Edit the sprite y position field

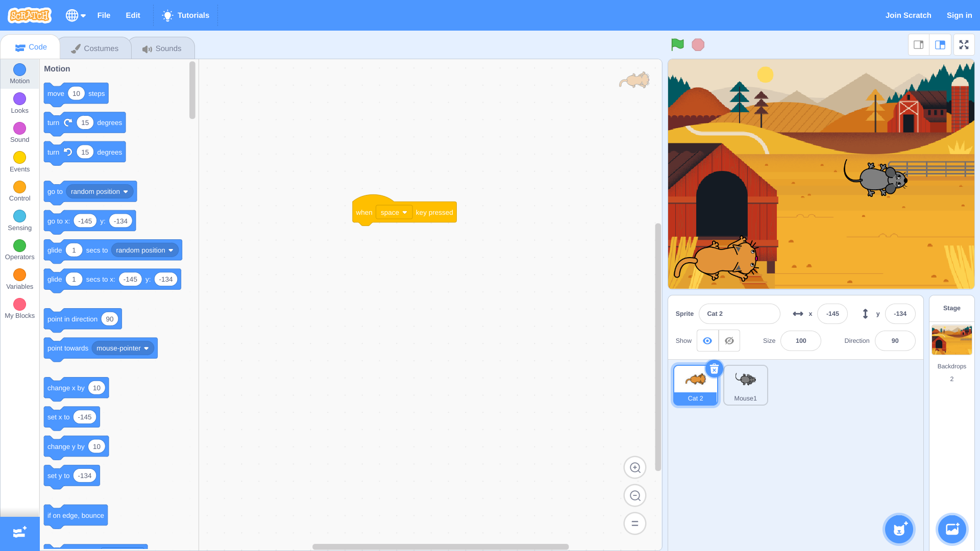click(900, 314)
